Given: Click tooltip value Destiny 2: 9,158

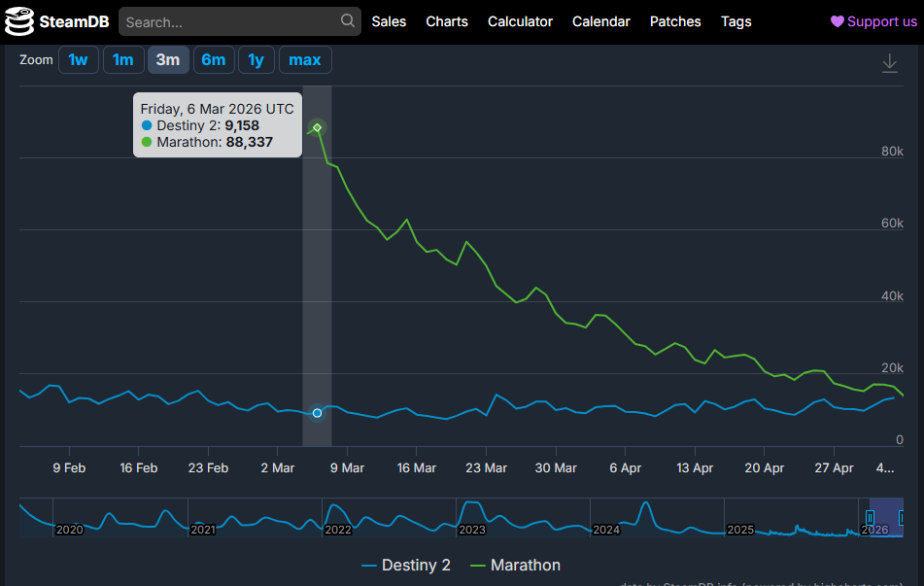Looking at the screenshot, I should pyautogui.click(x=200, y=125).
